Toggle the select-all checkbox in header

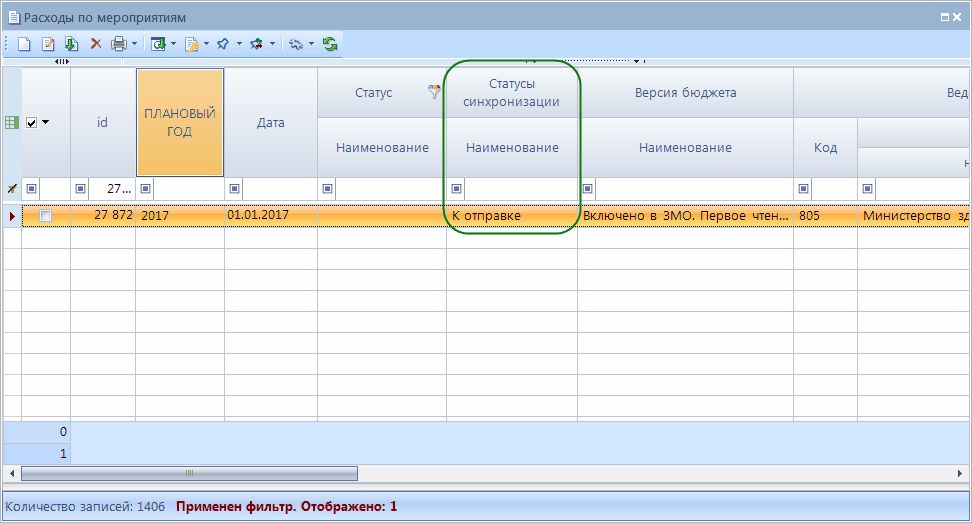(x=31, y=122)
